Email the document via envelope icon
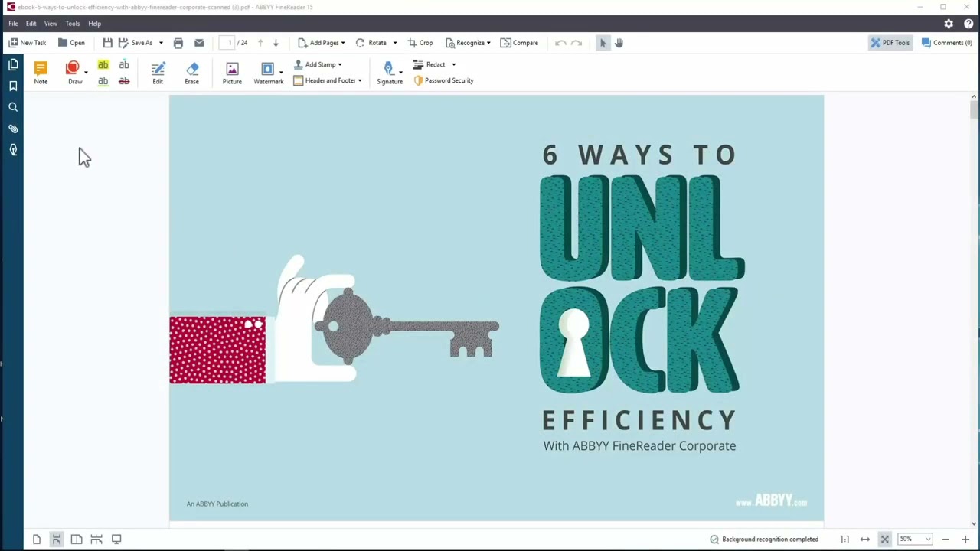The image size is (980, 551). (x=199, y=43)
